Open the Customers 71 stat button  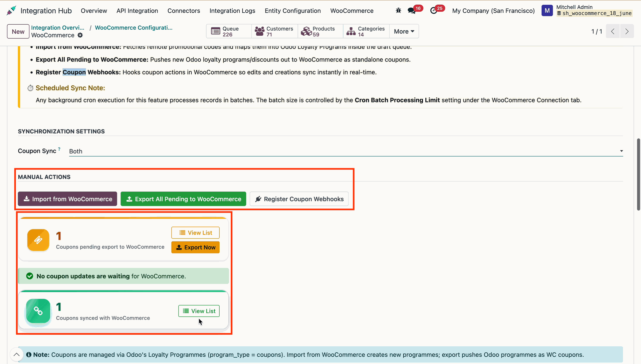click(x=274, y=31)
